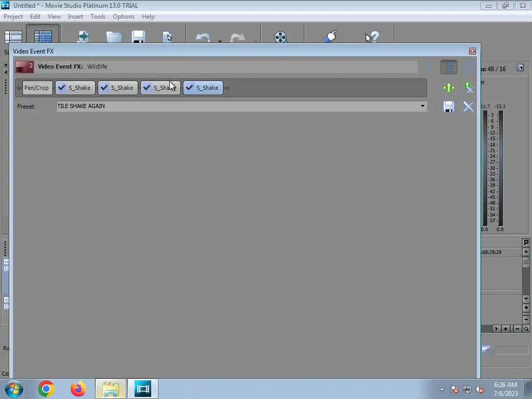The width and height of the screenshot is (532, 399).
Task: Open the Edit menu
Action: tap(35, 16)
